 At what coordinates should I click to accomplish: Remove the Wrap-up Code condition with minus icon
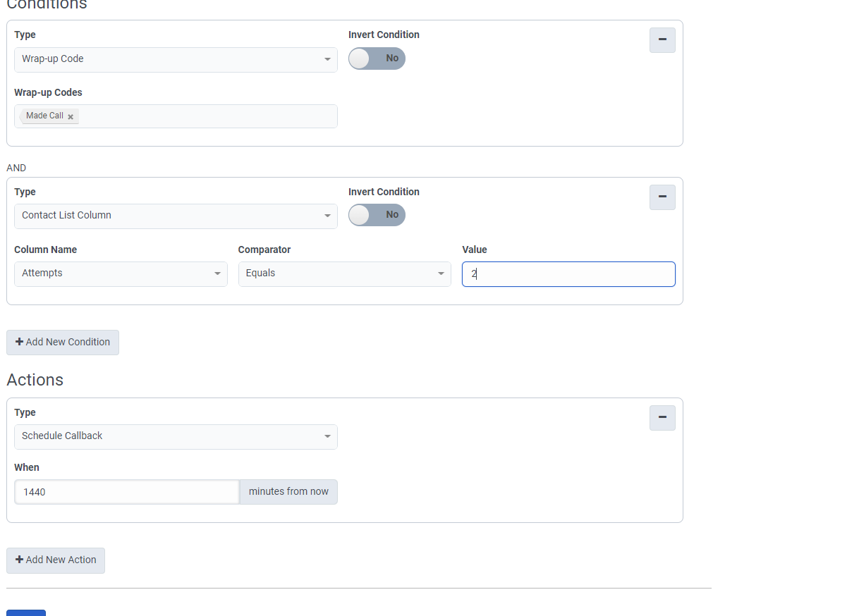[x=662, y=40]
